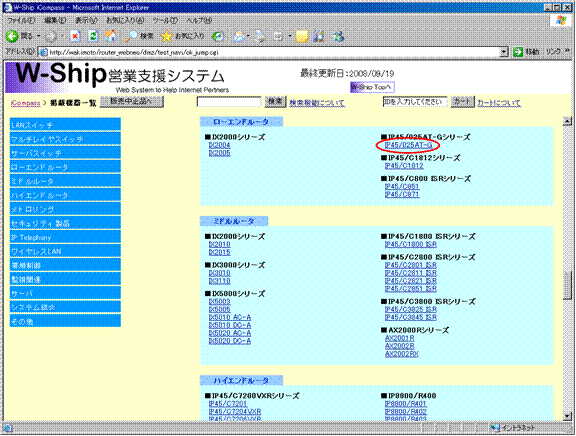The width and height of the screenshot is (576, 436).
Task: Open the IX2010 product link
Action: (219, 244)
